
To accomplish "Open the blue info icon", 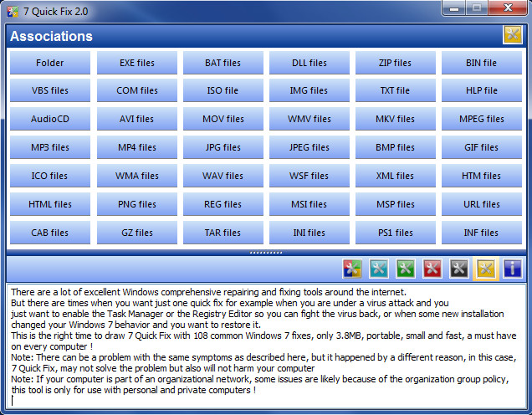I will coord(512,269).
